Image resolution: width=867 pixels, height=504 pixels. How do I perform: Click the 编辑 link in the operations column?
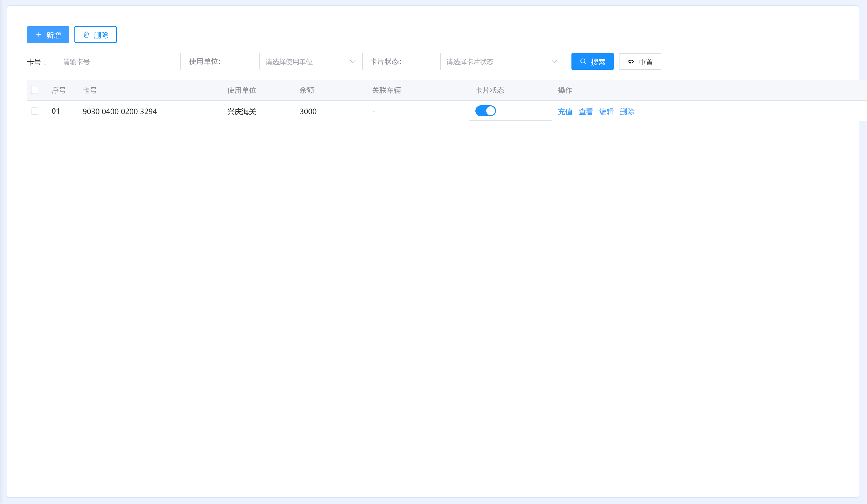[606, 111]
